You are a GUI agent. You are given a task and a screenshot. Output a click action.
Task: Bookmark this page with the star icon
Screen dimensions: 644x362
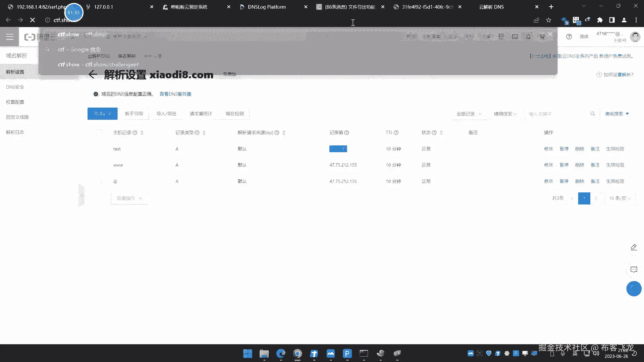[549, 20]
